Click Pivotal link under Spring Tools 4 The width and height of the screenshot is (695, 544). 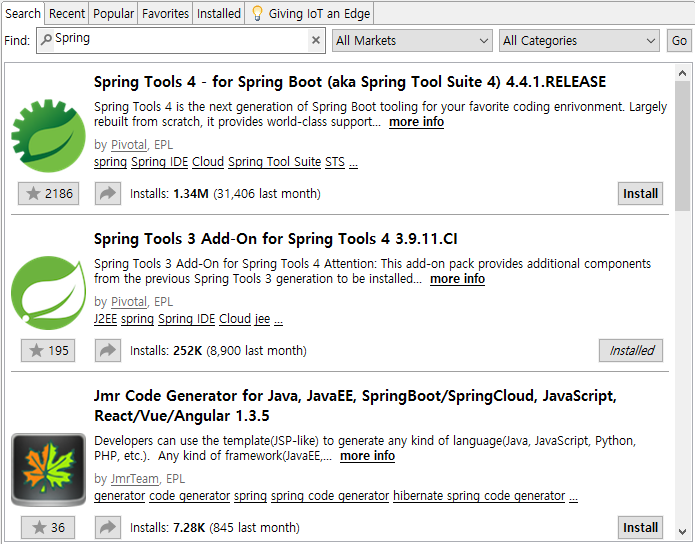(129, 145)
